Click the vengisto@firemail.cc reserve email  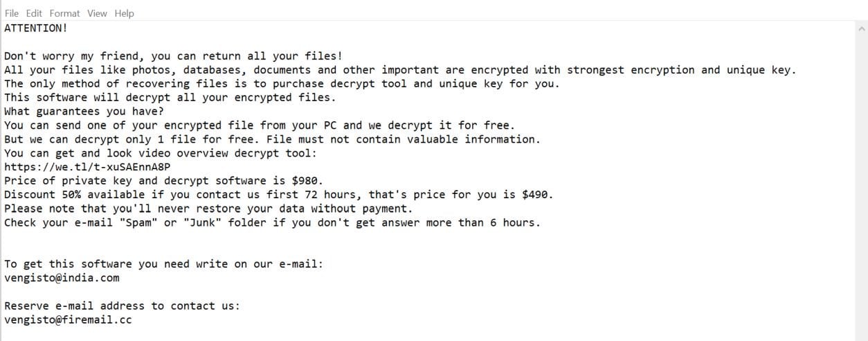pyautogui.click(x=68, y=320)
